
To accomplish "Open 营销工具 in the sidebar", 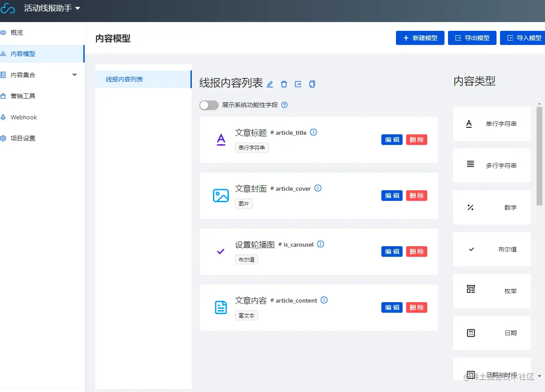I will [x=42, y=96].
